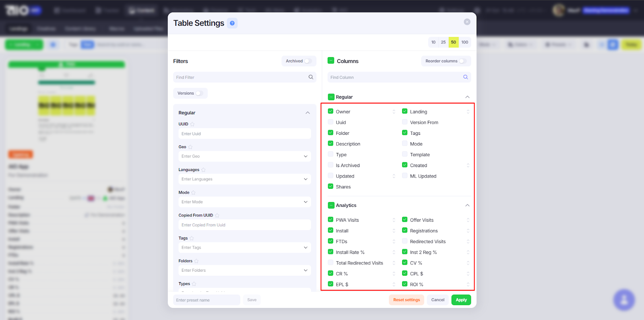644x320 pixels.
Task: Star the UUID filter as favorite
Action: [x=192, y=124]
